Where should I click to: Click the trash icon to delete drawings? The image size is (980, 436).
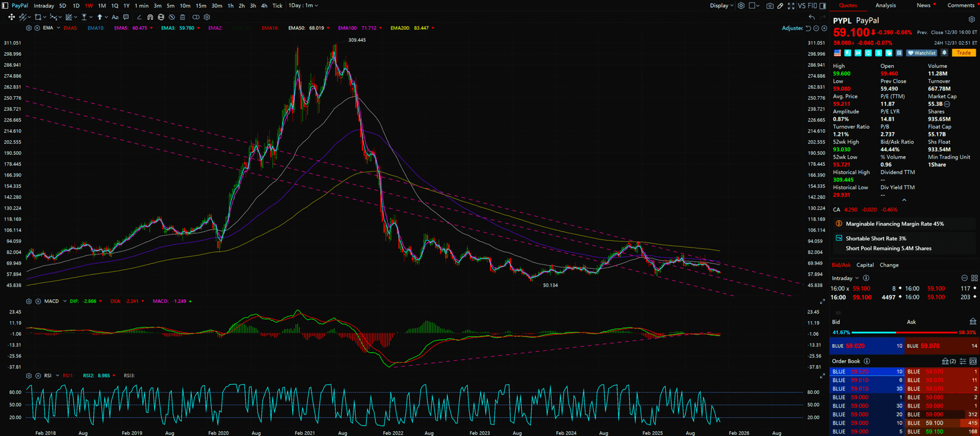point(183,17)
